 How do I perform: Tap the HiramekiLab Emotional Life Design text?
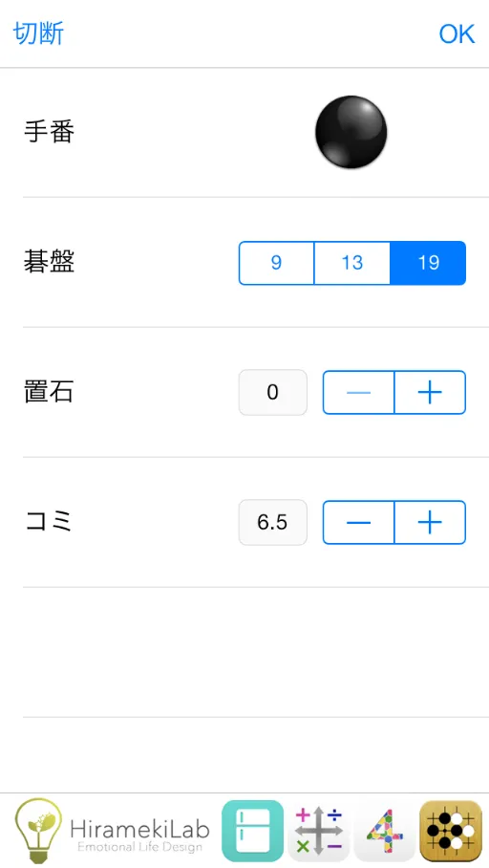click(140, 835)
